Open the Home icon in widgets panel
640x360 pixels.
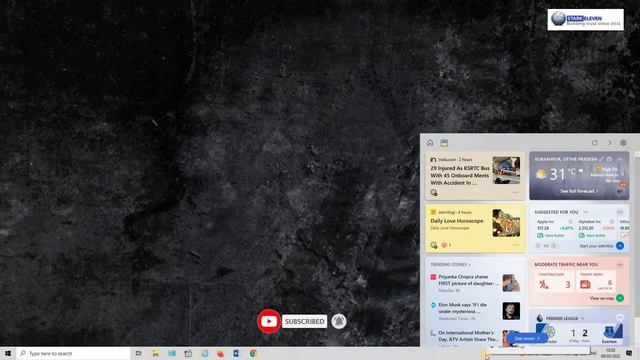[430, 143]
